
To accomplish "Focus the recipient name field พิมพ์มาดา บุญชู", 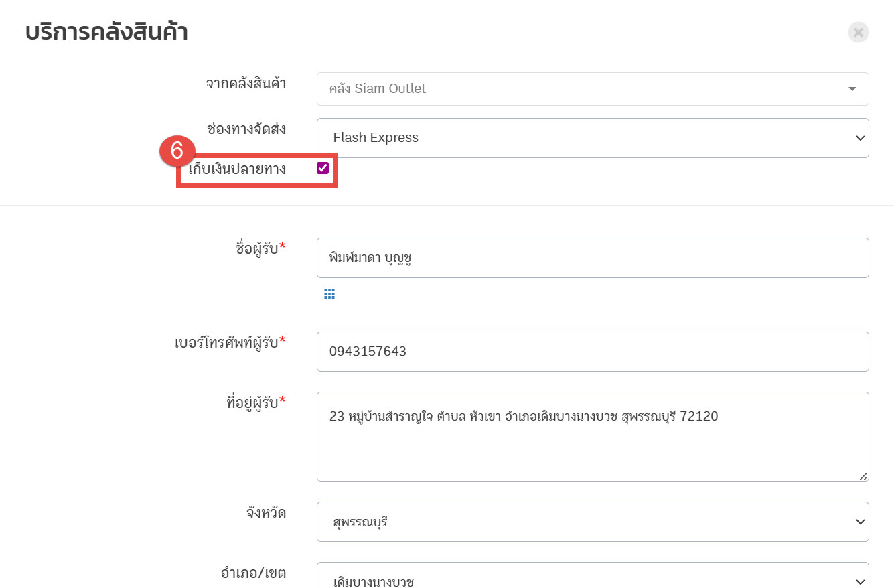I will pos(592,258).
